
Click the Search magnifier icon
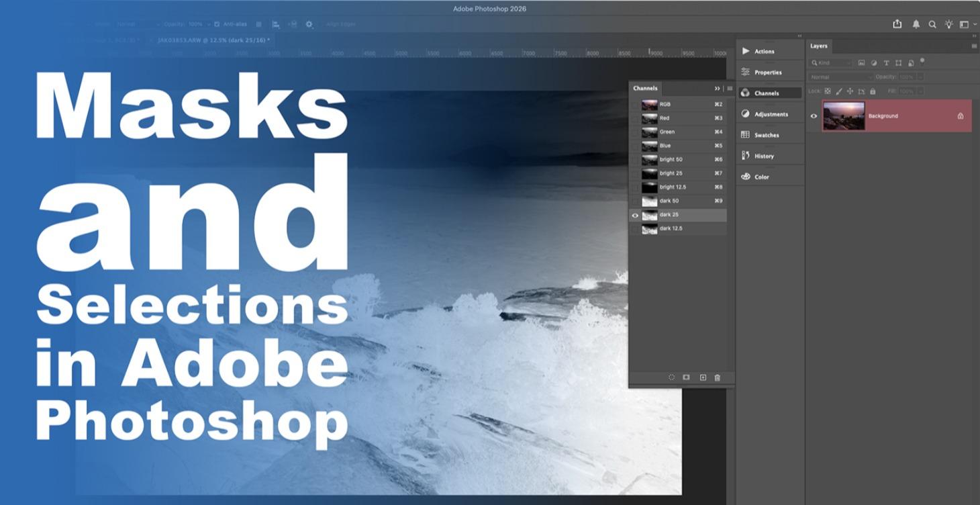coord(932,24)
